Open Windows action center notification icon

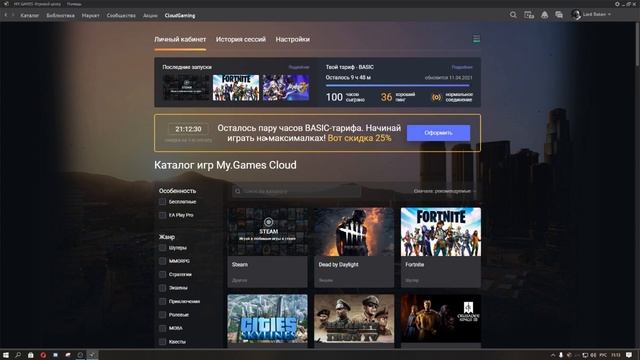tap(629, 355)
